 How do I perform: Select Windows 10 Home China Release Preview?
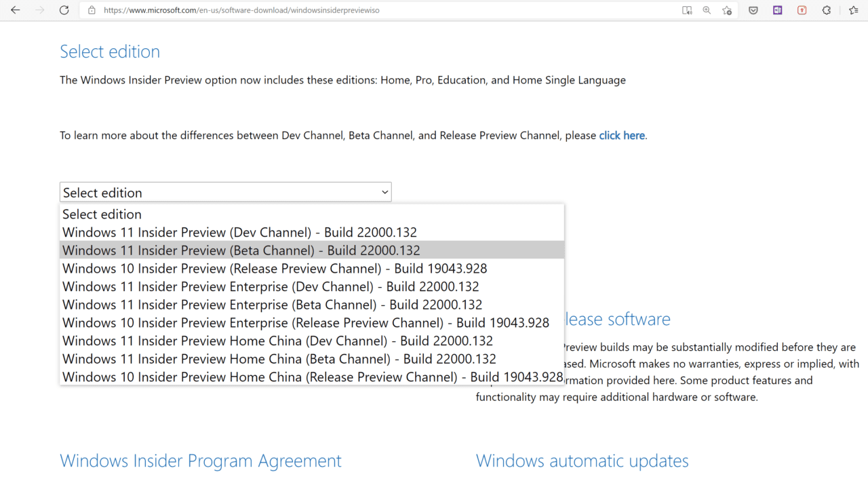[312, 377]
